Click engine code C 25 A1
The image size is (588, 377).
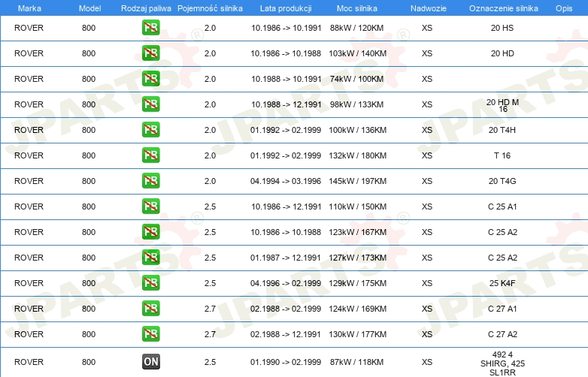(x=502, y=207)
